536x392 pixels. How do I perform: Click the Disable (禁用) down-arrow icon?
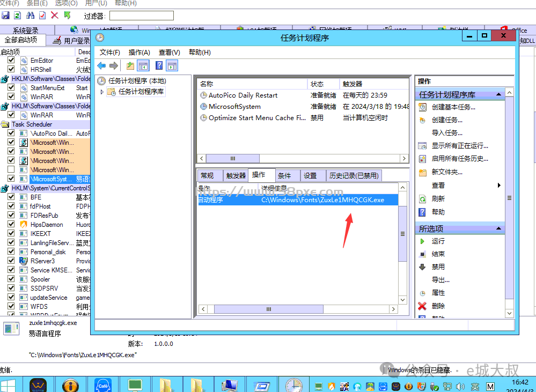(x=422, y=267)
